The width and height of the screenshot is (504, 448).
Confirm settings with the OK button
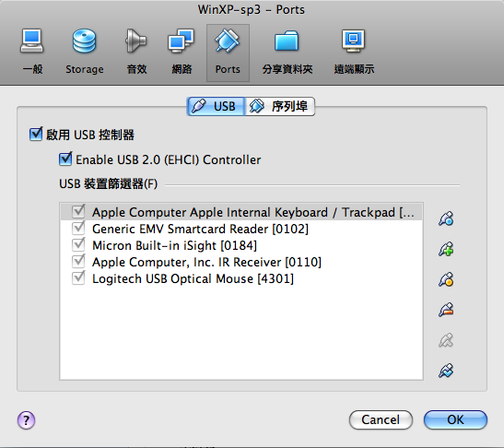[x=455, y=419]
